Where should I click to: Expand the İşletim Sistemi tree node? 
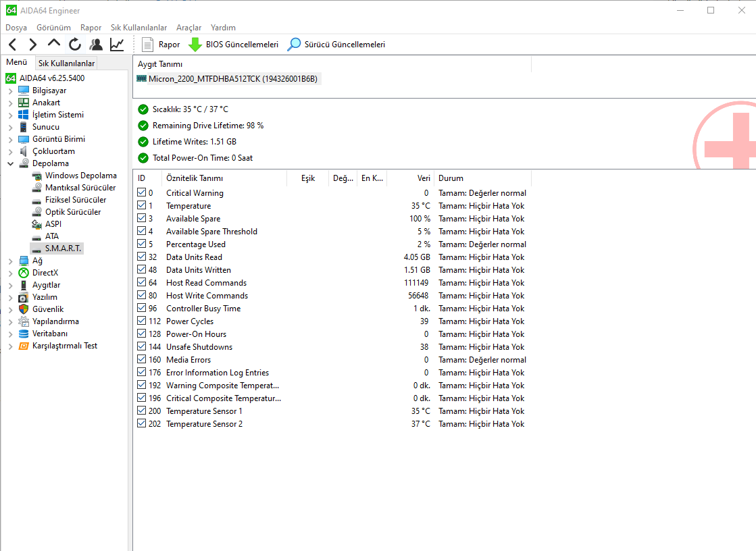tap(11, 115)
